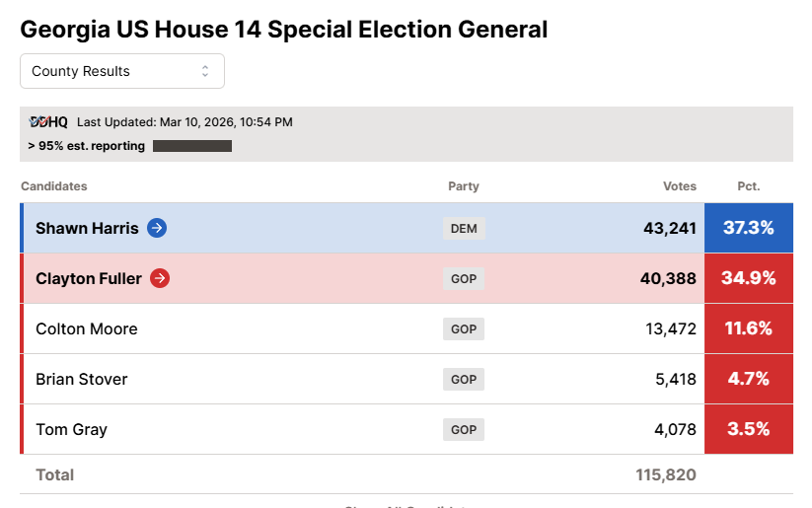Image resolution: width=812 pixels, height=508 pixels.
Task: Click the Candidates column header
Action: (x=54, y=186)
